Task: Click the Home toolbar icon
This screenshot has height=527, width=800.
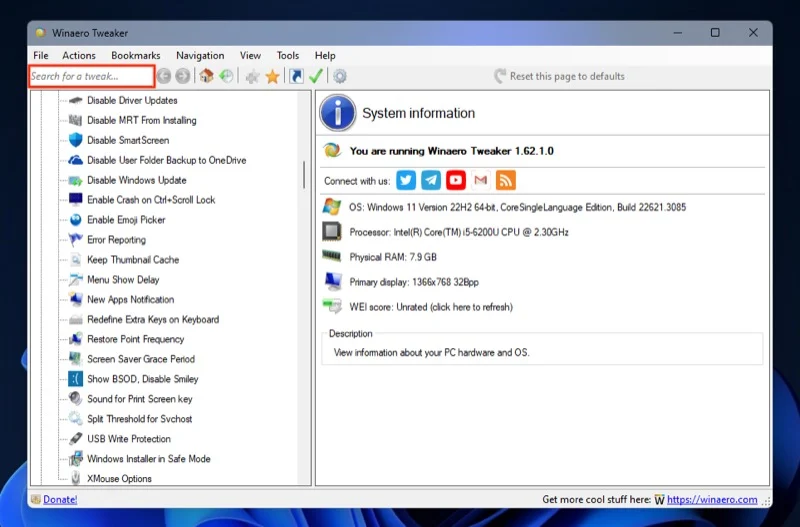Action: click(206, 77)
